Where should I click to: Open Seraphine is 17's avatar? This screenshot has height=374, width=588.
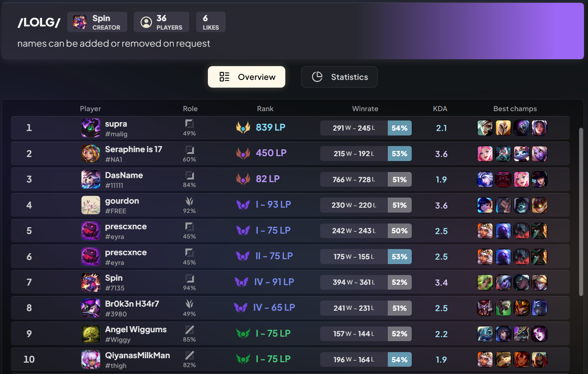point(91,153)
